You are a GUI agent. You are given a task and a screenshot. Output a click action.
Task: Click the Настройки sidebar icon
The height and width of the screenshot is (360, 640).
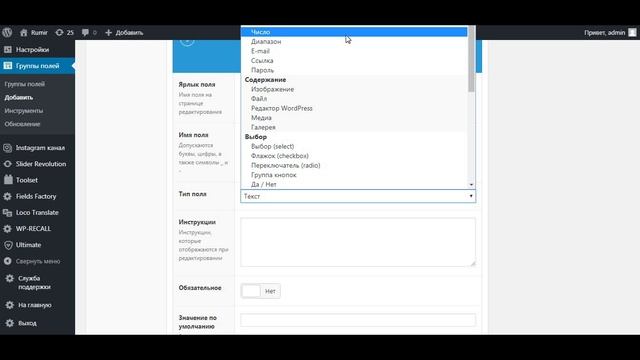8,49
